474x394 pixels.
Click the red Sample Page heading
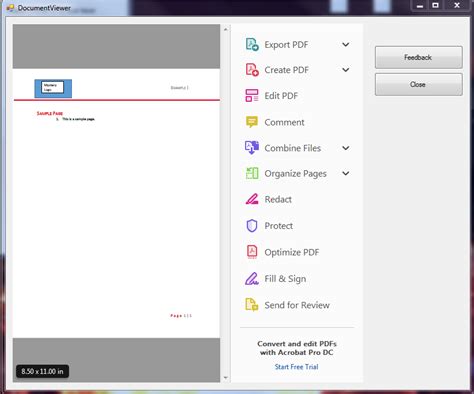50,113
